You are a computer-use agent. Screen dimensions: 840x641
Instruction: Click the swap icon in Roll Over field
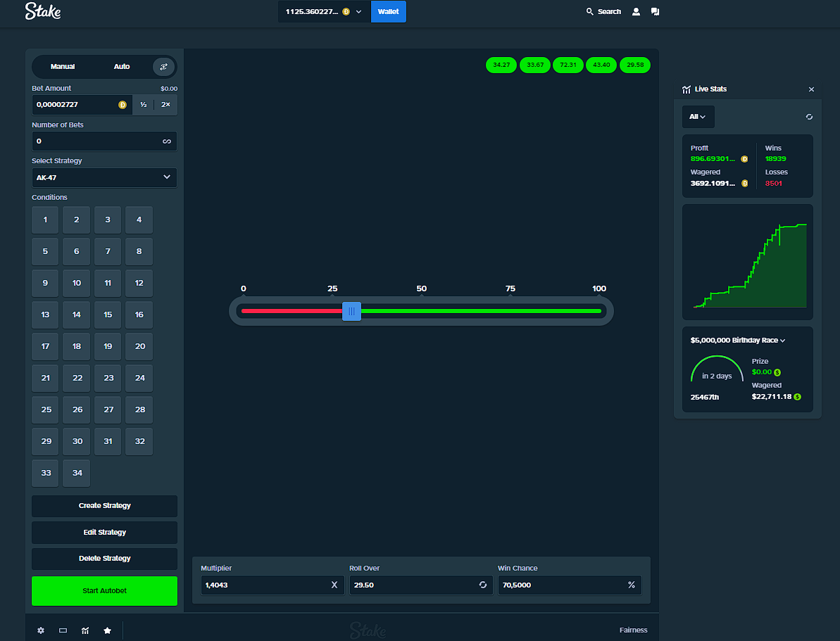[x=483, y=585]
